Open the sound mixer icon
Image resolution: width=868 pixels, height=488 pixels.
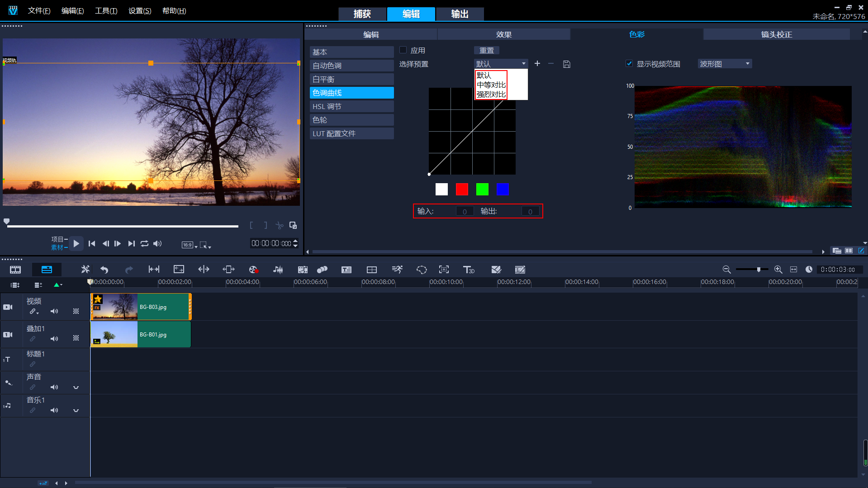point(278,270)
